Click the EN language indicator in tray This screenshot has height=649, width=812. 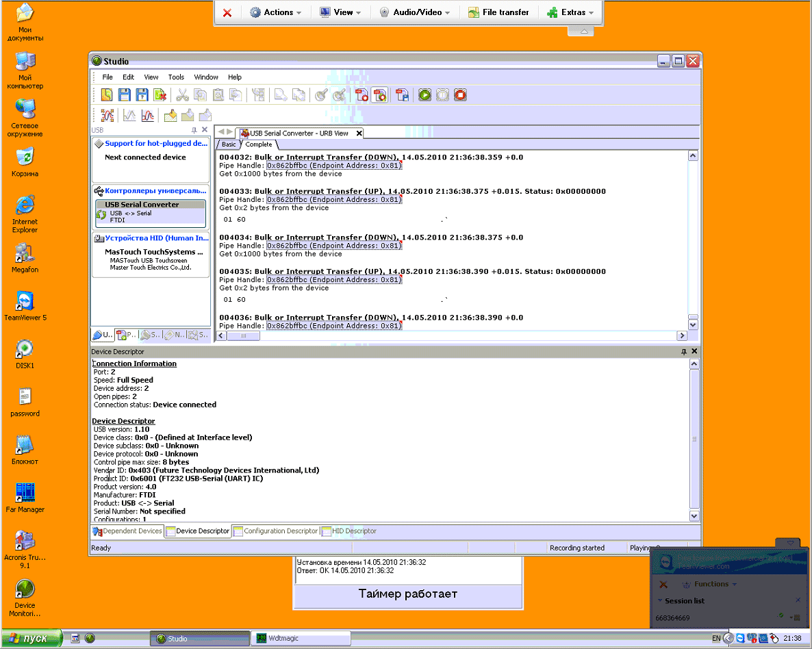click(716, 638)
